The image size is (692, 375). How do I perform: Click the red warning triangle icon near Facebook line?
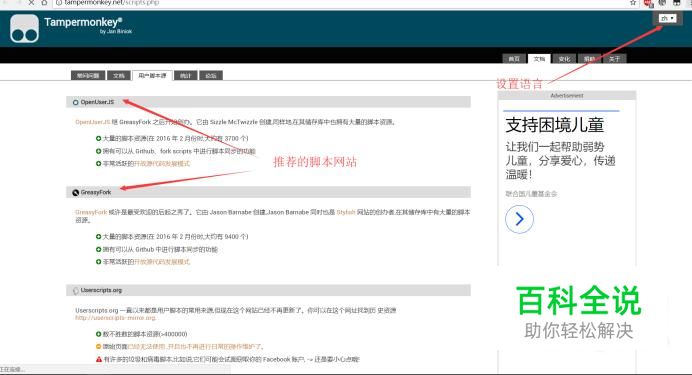point(98,359)
